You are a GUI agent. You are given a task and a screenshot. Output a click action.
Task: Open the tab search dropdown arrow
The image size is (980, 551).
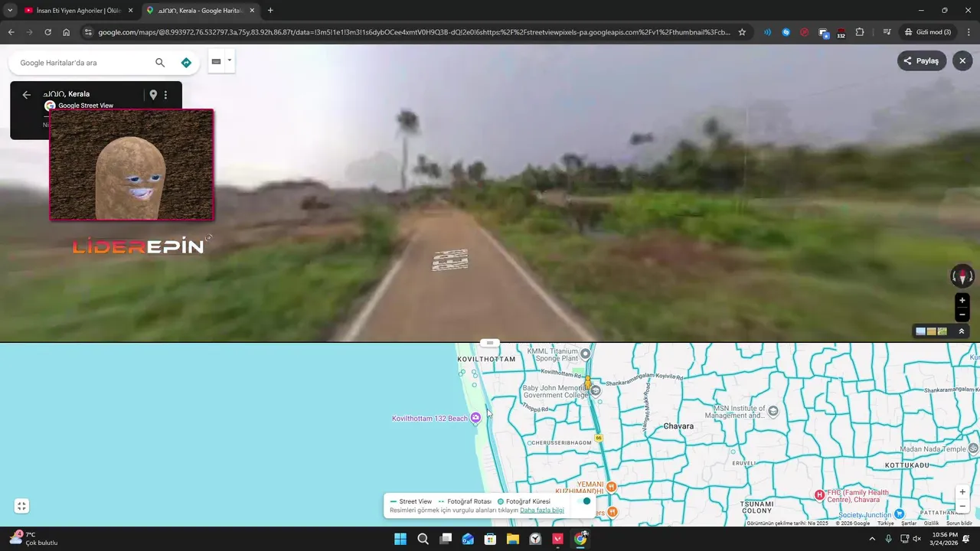coord(10,11)
